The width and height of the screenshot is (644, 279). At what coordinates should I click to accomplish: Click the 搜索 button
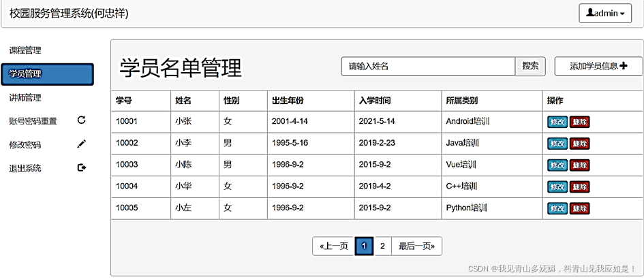(x=530, y=66)
